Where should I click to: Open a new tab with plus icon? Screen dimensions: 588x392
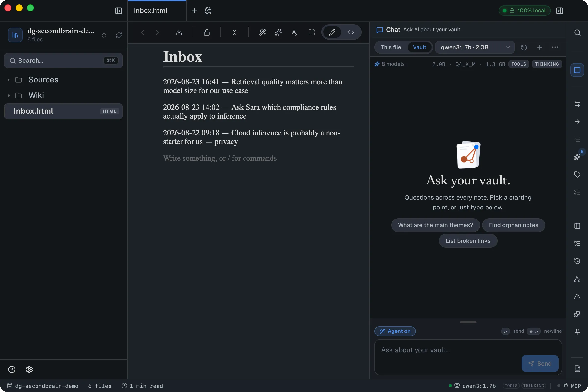[194, 11]
